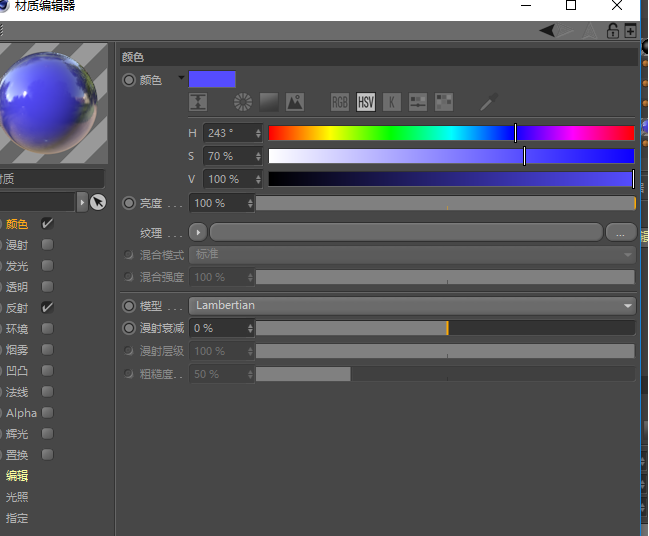Toggle the 透明 (Transparency) channel checkbox
The height and width of the screenshot is (536, 649).
(x=47, y=287)
